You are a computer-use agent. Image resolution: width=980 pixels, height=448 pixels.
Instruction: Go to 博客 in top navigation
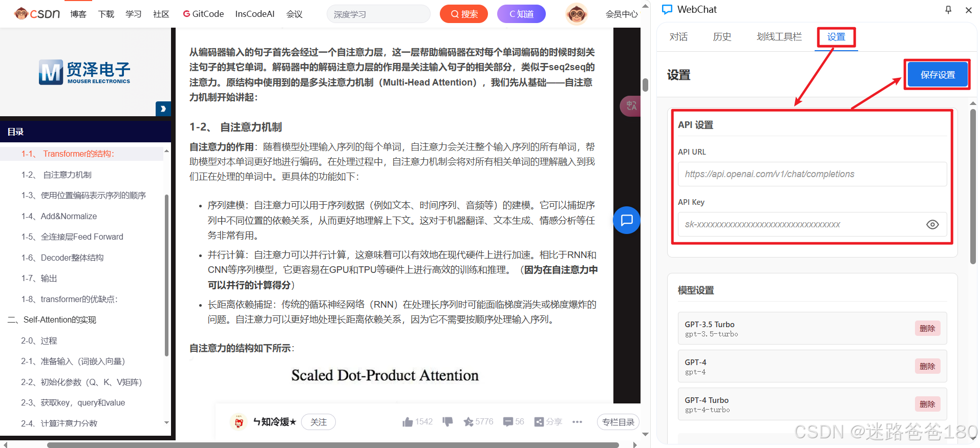point(78,14)
